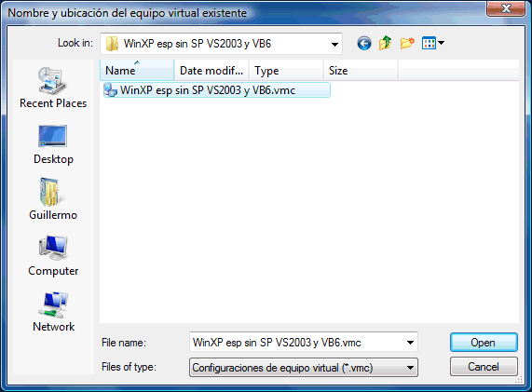This screenshot has width=532, height=392.
Task: Click the Cancel button
Action: 484,367
